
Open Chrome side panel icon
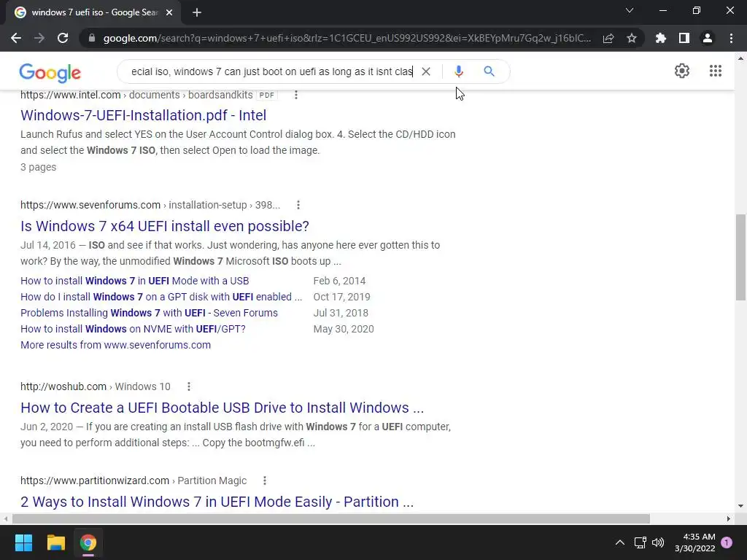pos(684,38)
